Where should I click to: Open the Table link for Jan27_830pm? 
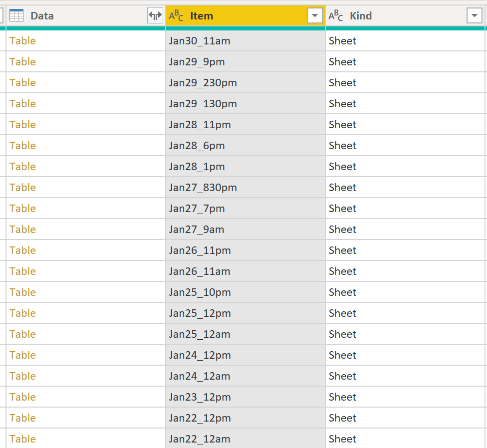coord(22,188)
